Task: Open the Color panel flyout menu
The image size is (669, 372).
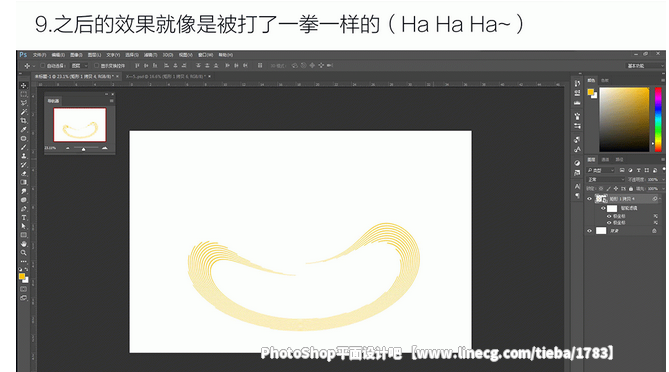Action: pyautogui.click(x=663, y=80)
